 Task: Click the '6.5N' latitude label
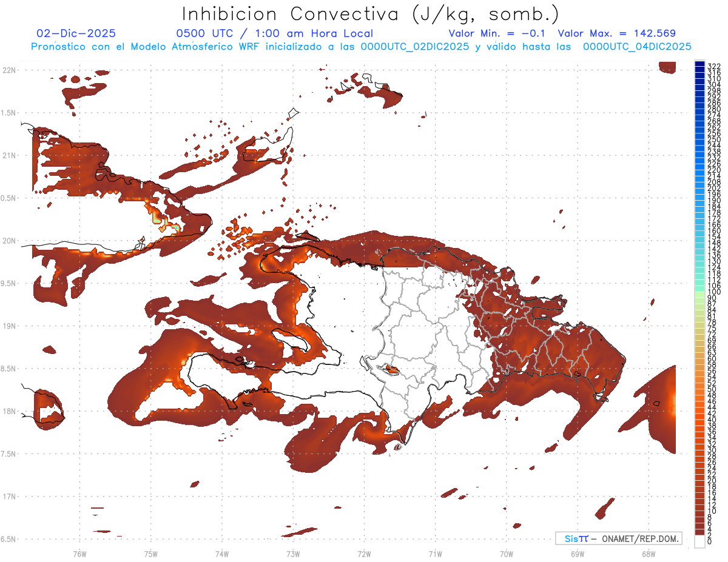point(8,539)
